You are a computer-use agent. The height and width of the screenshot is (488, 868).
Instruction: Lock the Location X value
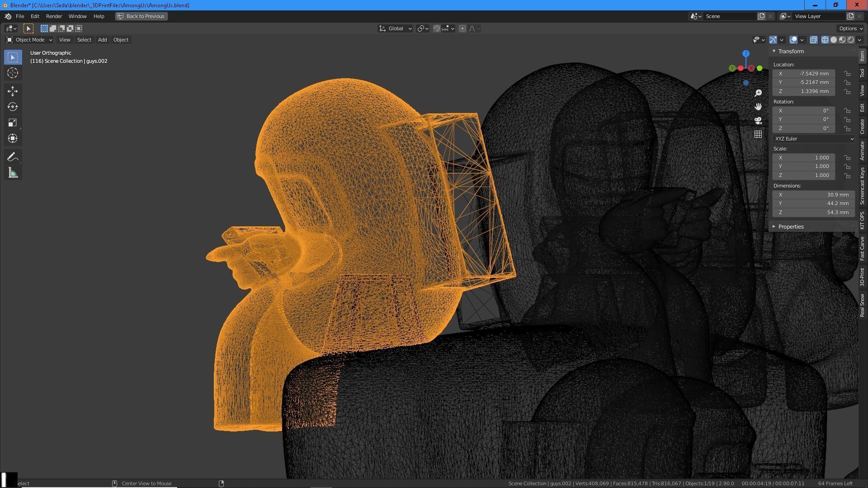847,74
